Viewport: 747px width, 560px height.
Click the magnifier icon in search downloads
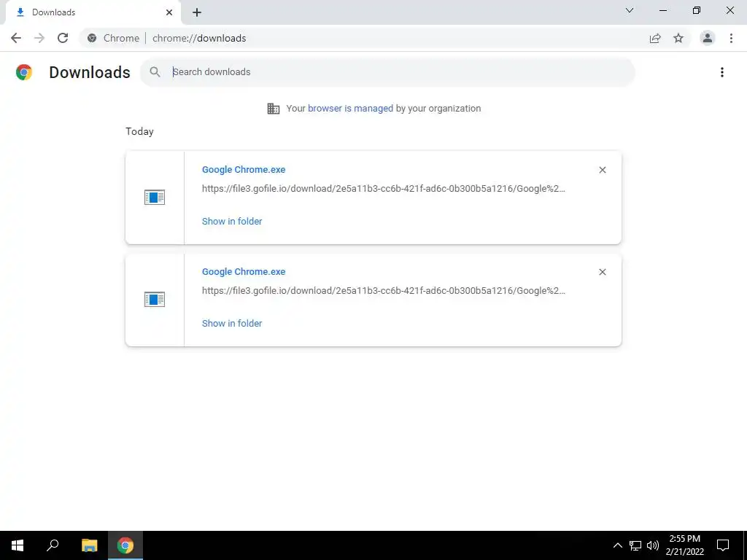tap(155, 72)
